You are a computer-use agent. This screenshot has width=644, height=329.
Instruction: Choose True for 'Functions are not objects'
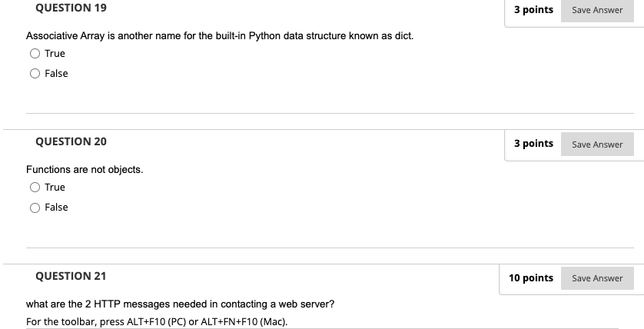tap(35, 188)
